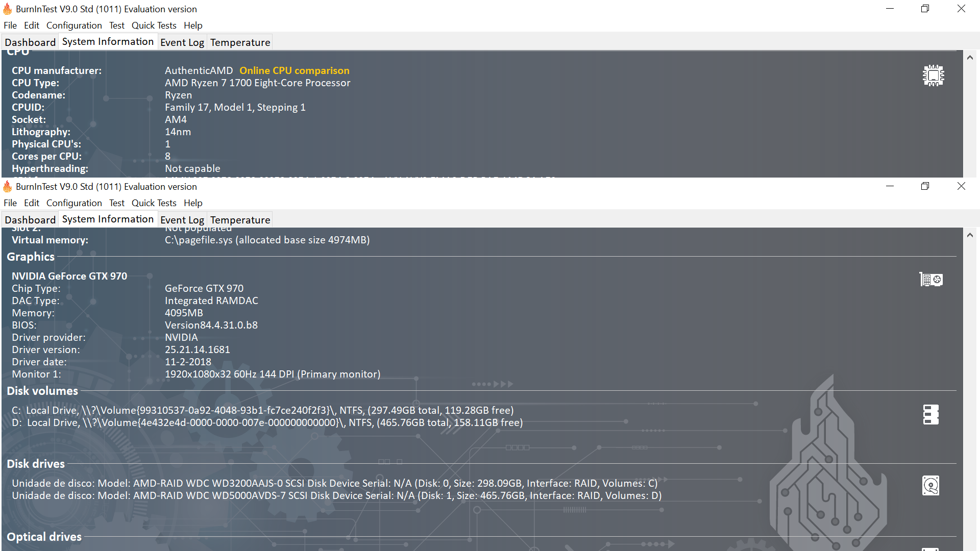
Task: Select System Information tab in bottom window
Action: (108, 219)
